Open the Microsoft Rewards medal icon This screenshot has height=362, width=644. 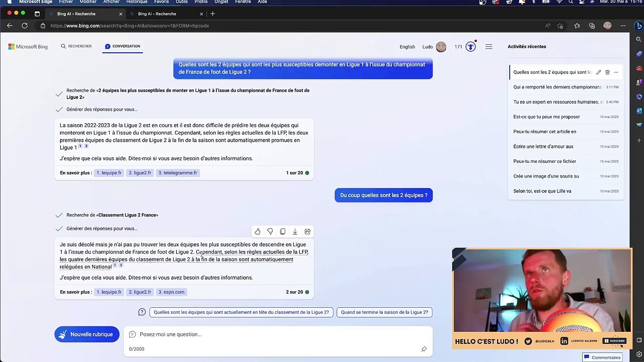point(470,47)
